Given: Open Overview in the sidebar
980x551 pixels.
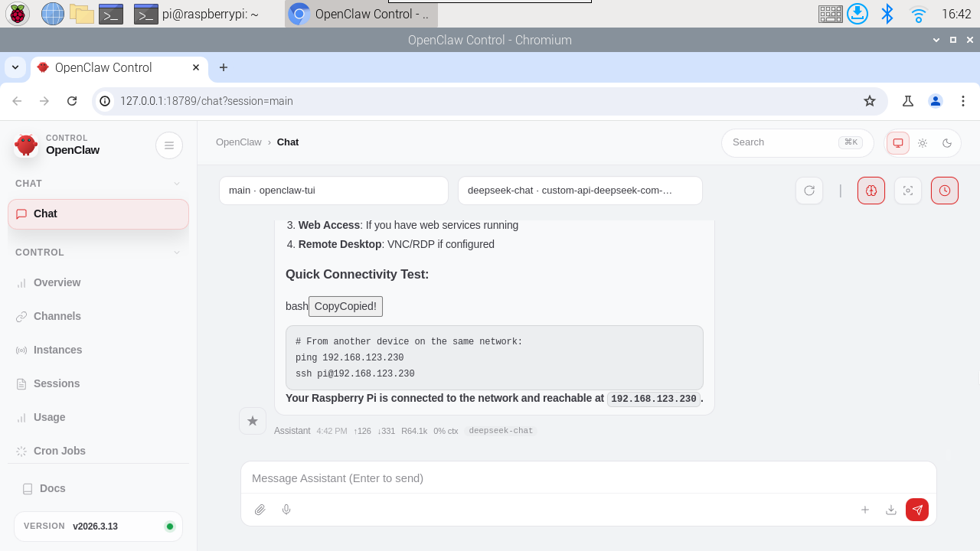Looking at the screenshot, I should pyautogui.click(x=98, y=282).
